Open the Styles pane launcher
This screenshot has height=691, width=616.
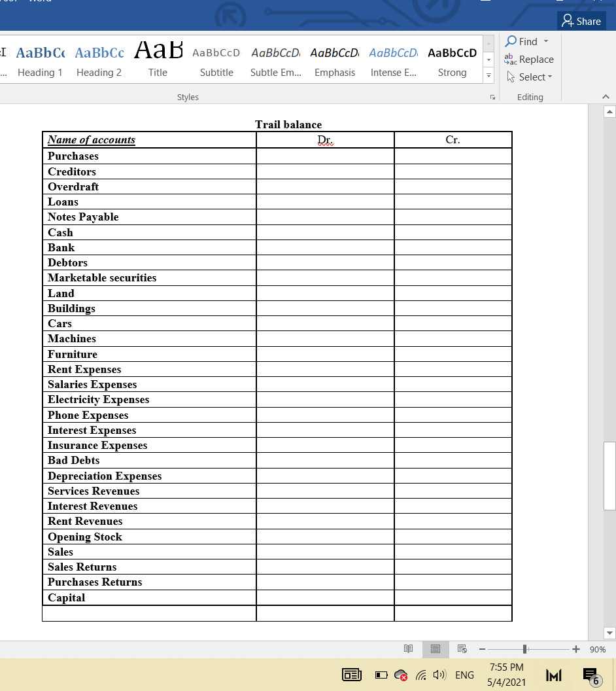point(492,97)
